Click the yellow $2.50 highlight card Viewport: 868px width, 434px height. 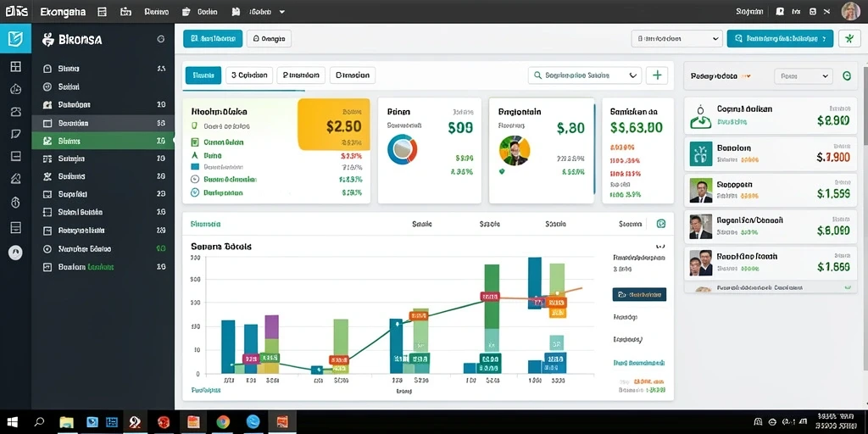point(334,125)
